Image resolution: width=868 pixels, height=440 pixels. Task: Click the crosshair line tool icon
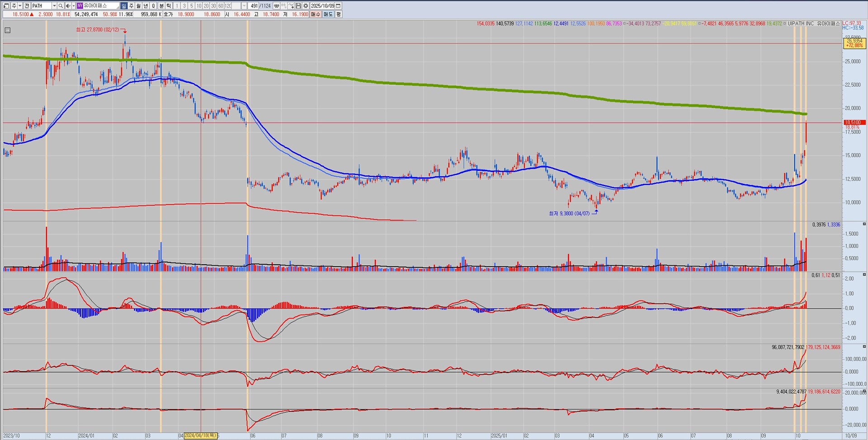click(291, 6)
